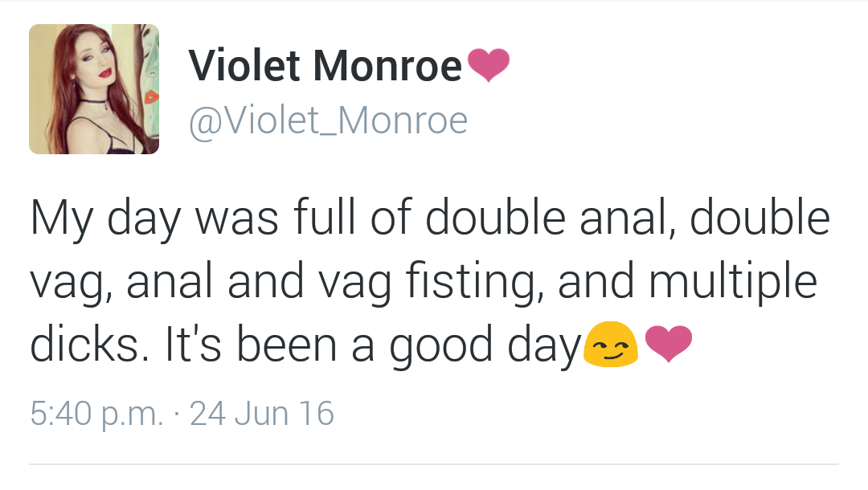Viewport: 868px width, 490px height.
Task: Click the word "Violet" in the display name
Action: [x=244, y=66]
